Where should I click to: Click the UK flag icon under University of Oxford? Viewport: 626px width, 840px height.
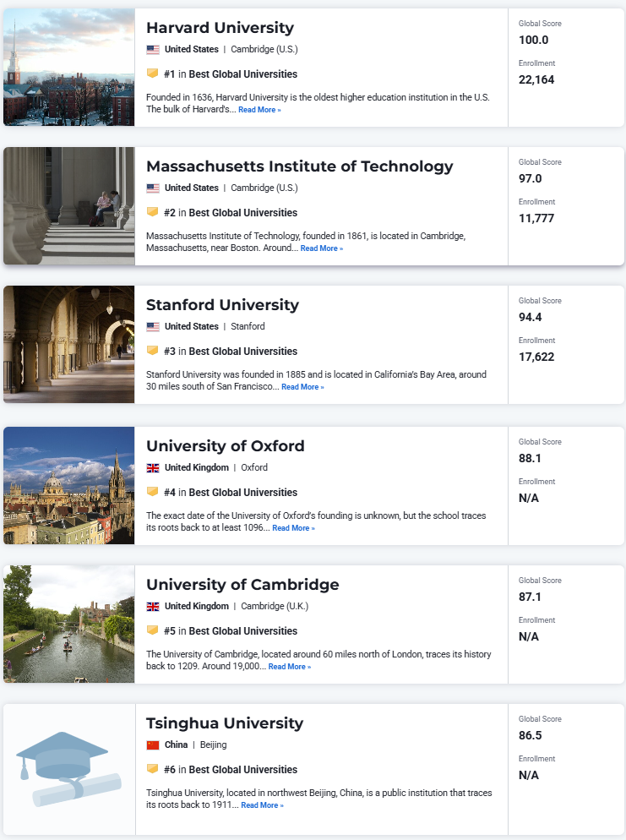point(153,467)
